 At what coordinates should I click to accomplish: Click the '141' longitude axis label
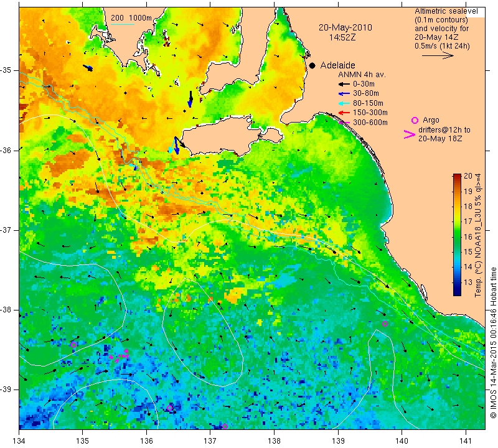466,441
